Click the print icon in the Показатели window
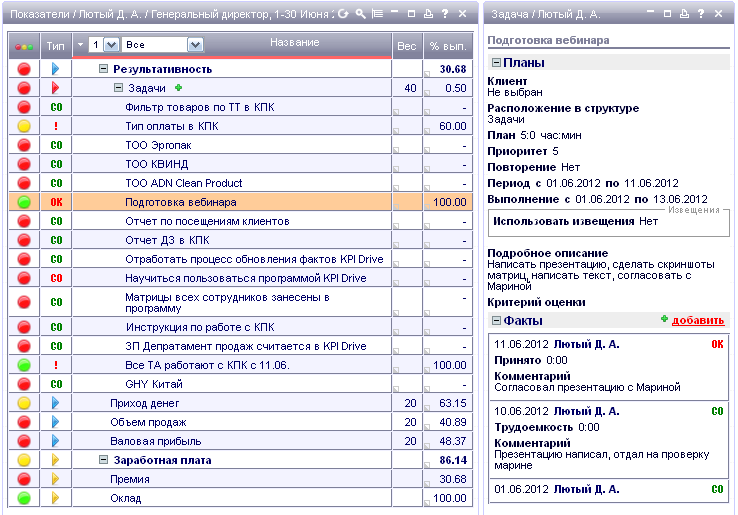Screen dimensions: 738x515 click(x=428, y=14)
